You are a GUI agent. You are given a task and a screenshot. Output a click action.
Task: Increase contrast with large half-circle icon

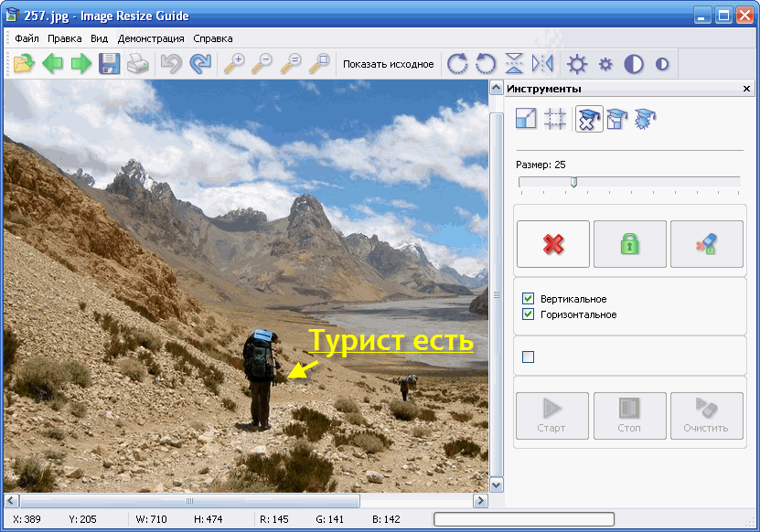click(634, 64)
